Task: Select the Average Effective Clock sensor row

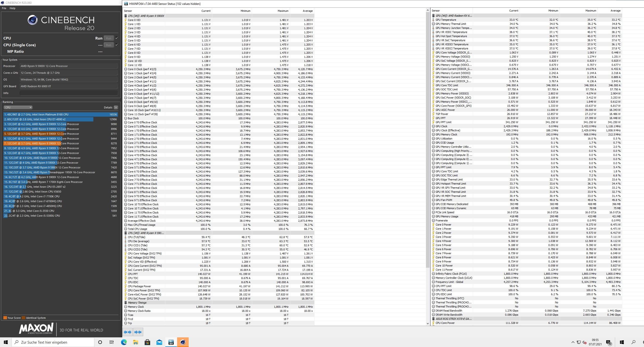Action: [219, 220]
